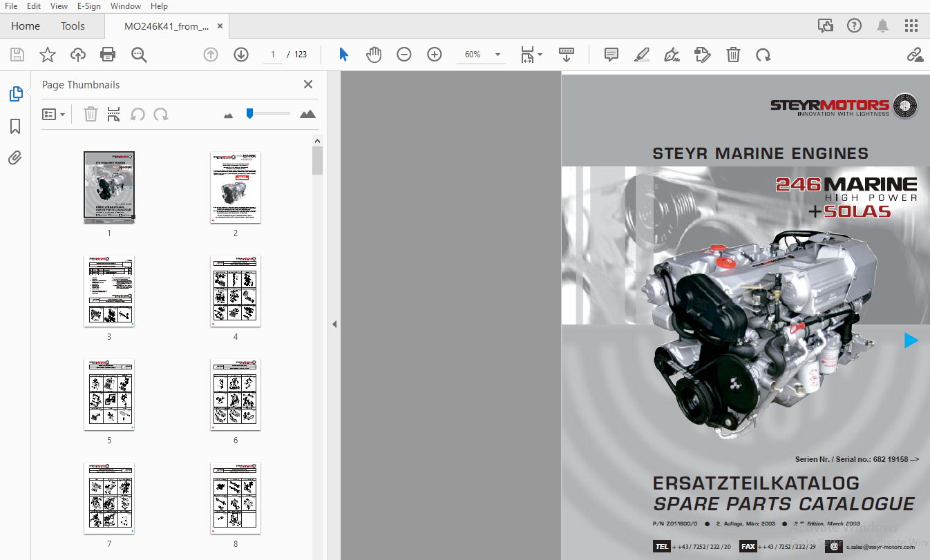Close the Page Thumbnails panel

pyautogui.click(x=308, y=84)
